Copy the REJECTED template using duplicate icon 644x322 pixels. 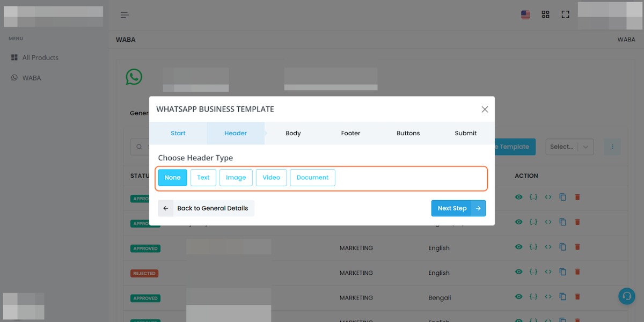pos(562,273)
